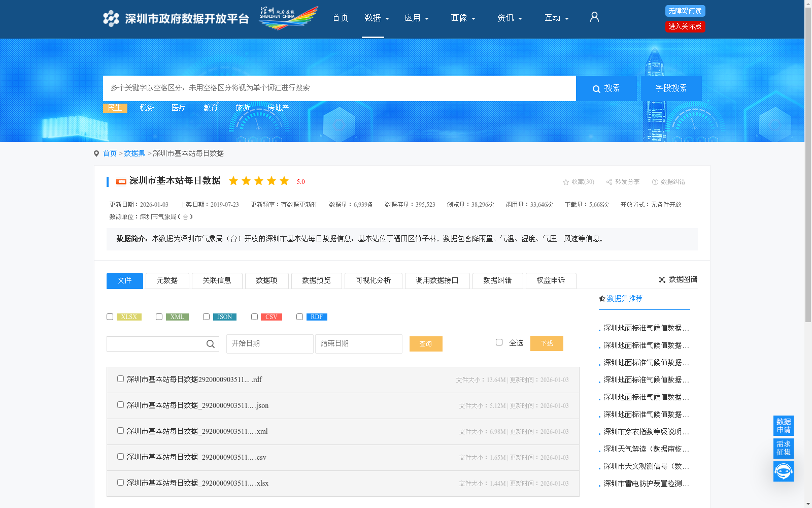Switch to the 关联信息 tab
This screenshot has height=508, width=812.
[217, 281]
